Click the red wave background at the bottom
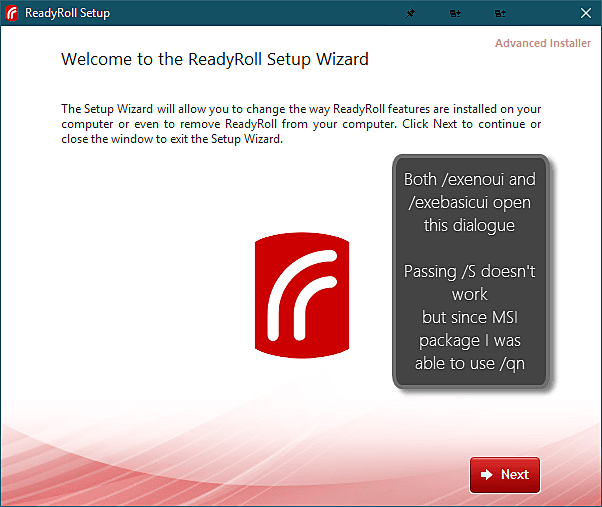The image size is (602, 507). 230,472
